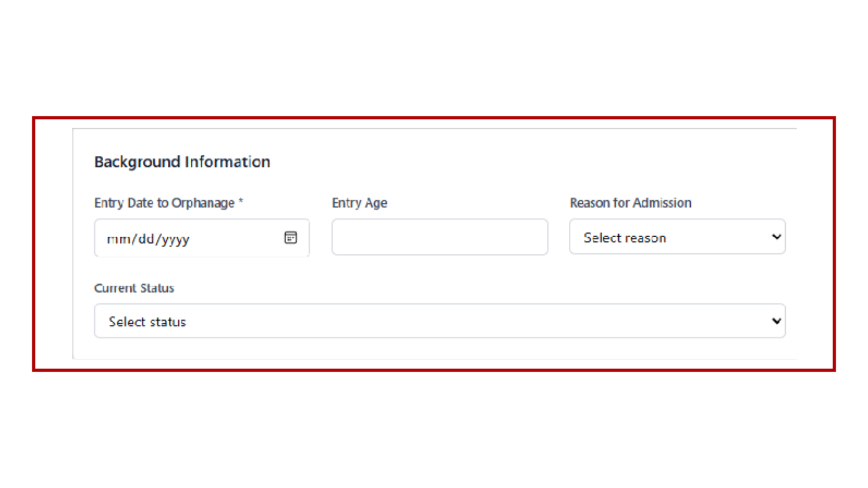Click the Reason for Admission label
The width and height of the screenshot is (868, 488).
[630, 203]
